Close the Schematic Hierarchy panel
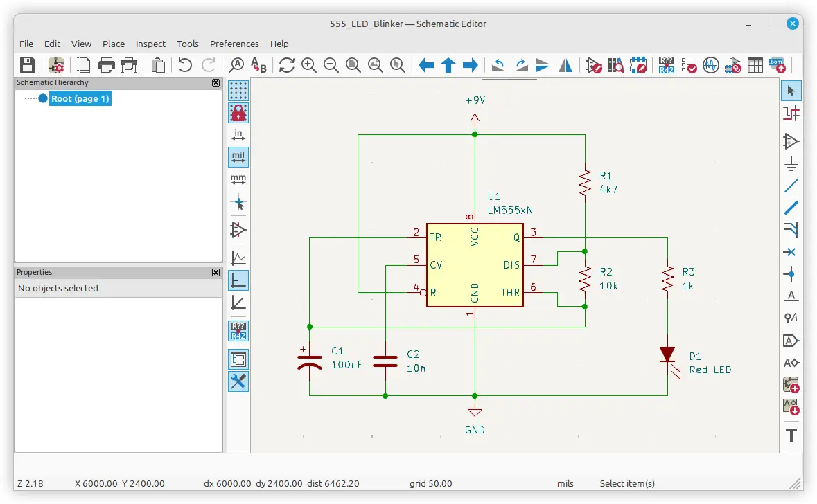The image size is (817, 504). pyautogui.click(x=216, y=83)
